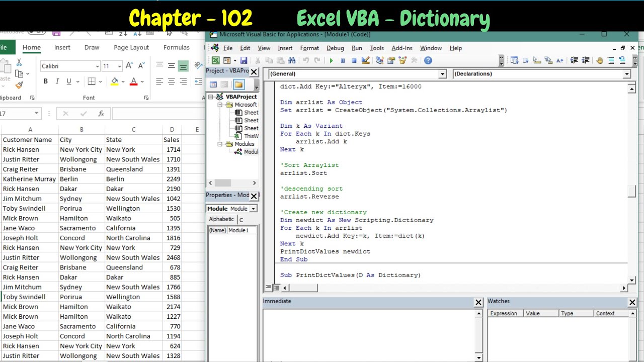The width and height of the screenshot is (644, 362).
Task: Close the Properties window pane
Action: [254, 196]
